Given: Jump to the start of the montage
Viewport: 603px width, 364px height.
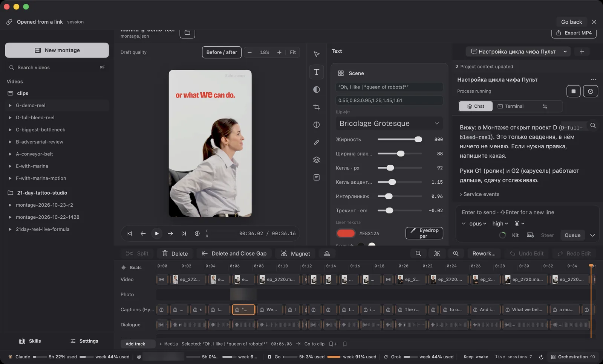Looking at the screenshot, I should (130, 233).
